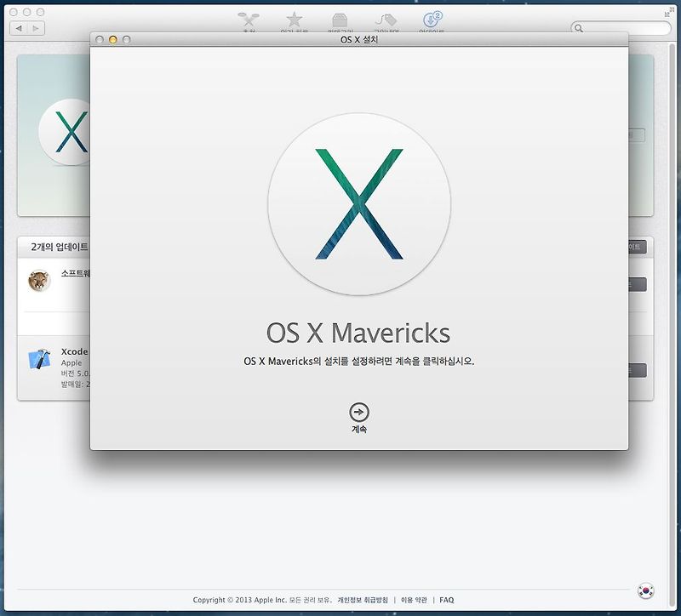Click the Copyright 2013 Apple Inc. text
This screenshot has width=681, height=616.
pyautogui.click(x=262, y=600)
